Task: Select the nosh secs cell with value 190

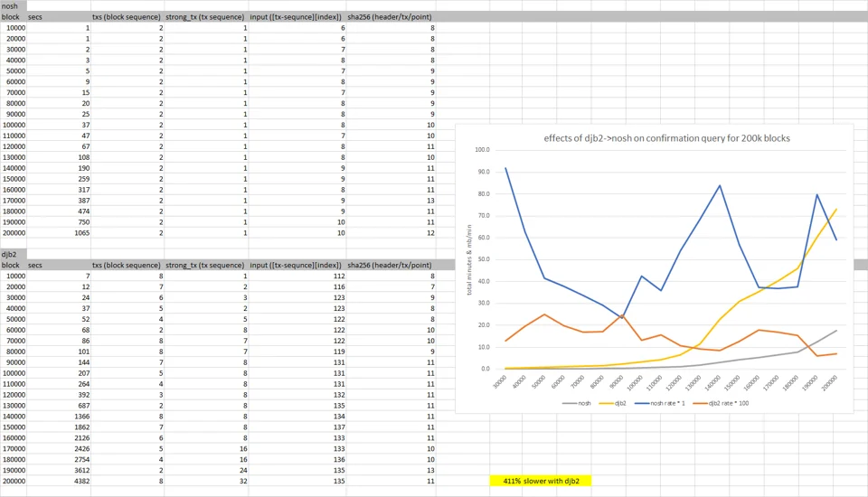Action: [x=59, y=168]
